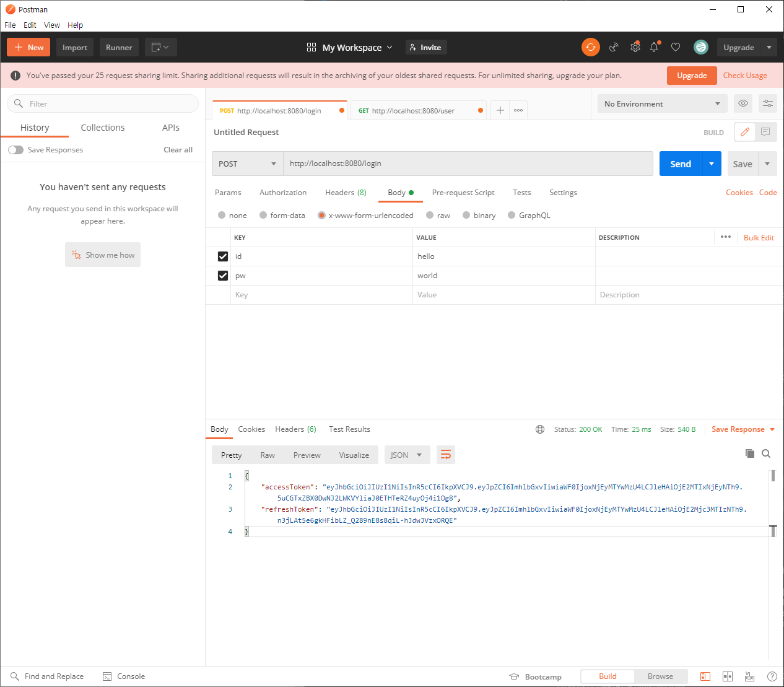Uncheck the pw parameter checkbox
Viewport: 784px width, 687px height.
223,276
